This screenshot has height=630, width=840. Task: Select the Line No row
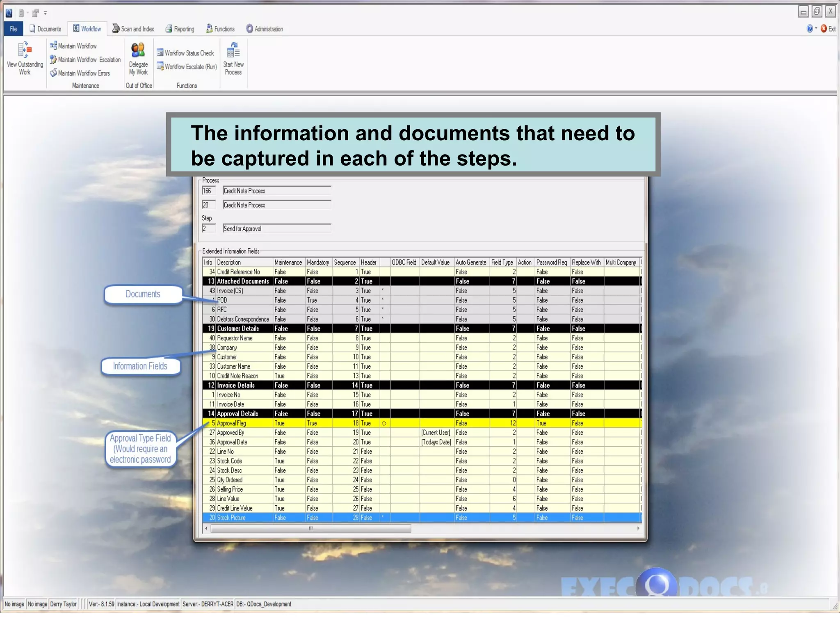click(422, 451)
